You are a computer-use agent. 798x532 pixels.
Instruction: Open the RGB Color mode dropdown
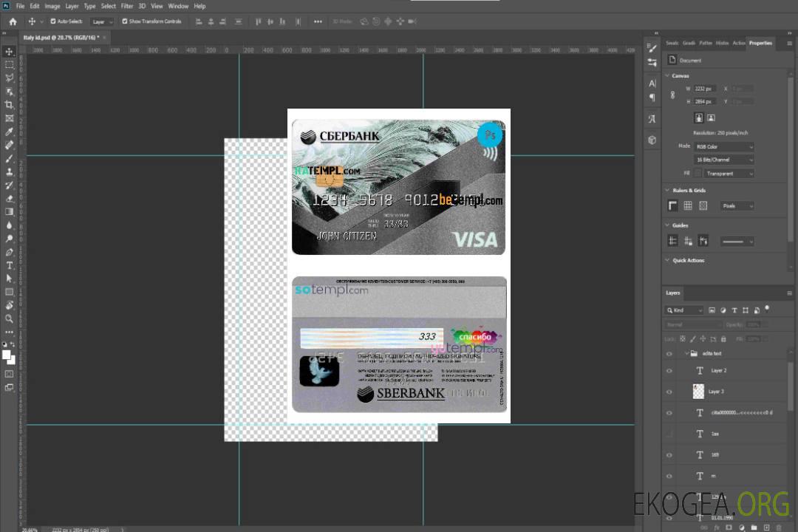click(723, 146)
